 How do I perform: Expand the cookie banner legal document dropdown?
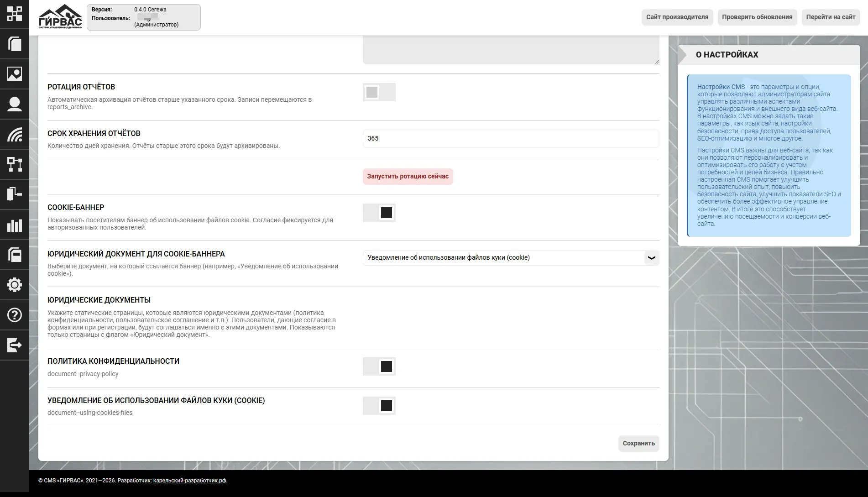tap(511, 258)
